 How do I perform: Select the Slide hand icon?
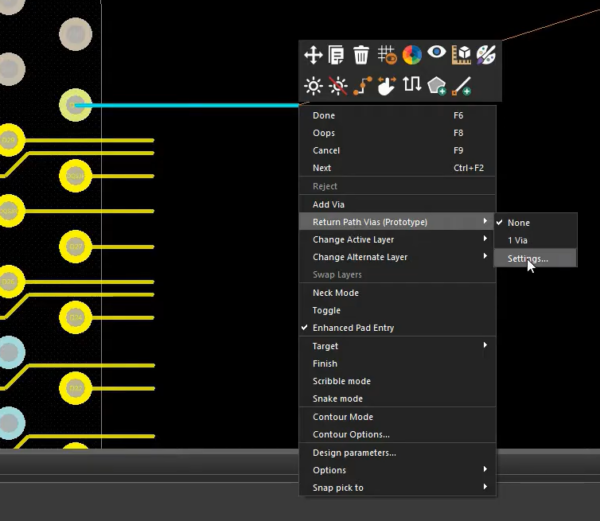pos(386,86)
